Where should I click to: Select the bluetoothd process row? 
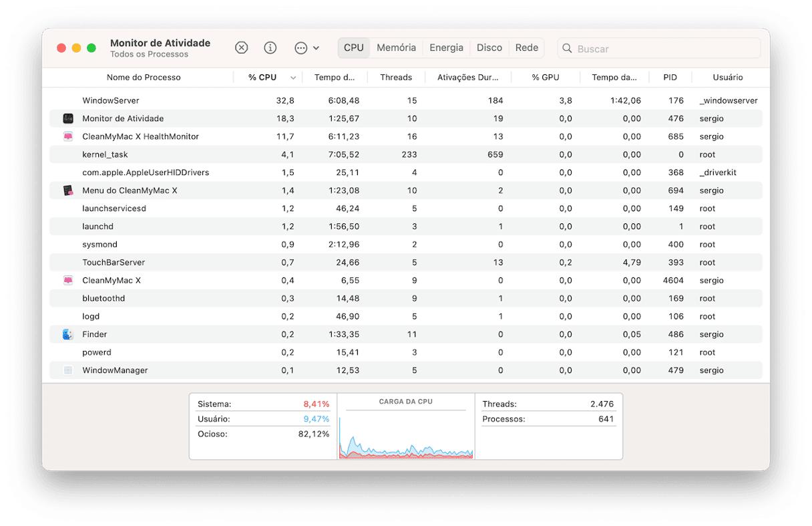(406, 299)
